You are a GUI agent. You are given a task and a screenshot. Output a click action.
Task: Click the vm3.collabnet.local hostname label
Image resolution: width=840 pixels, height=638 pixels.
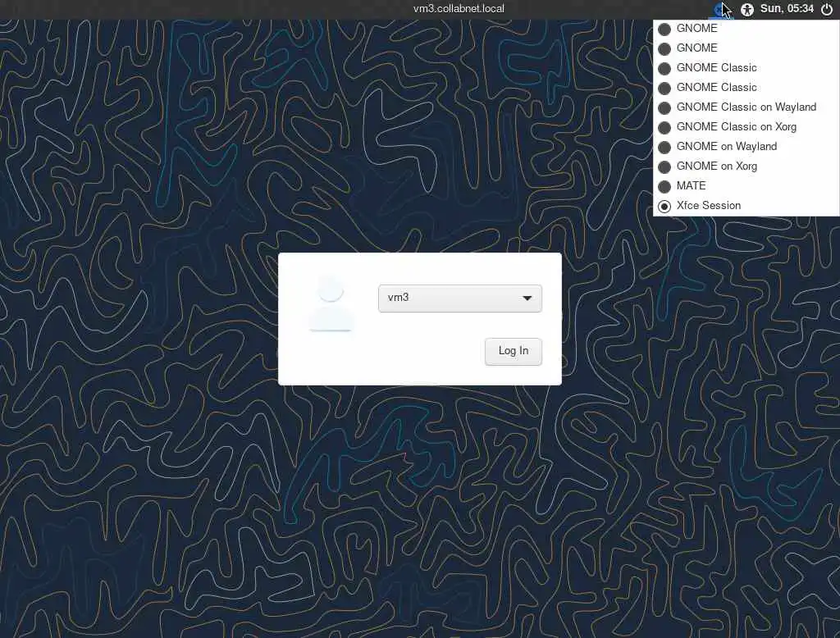459,8
